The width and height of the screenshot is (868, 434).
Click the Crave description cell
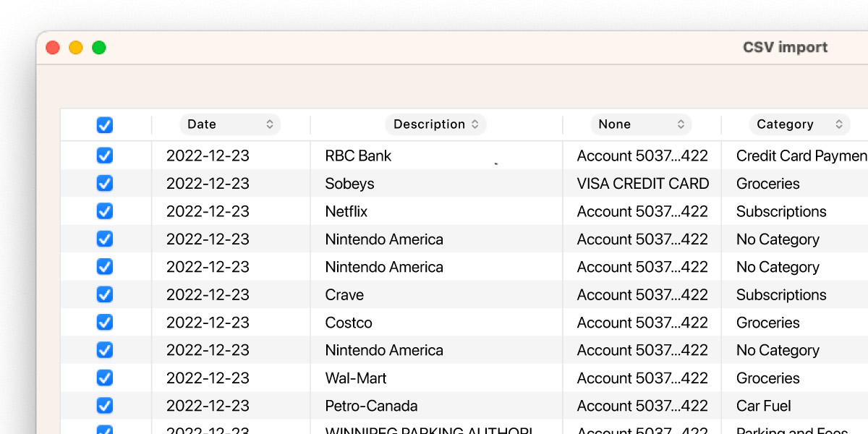[x=344, y=294]
